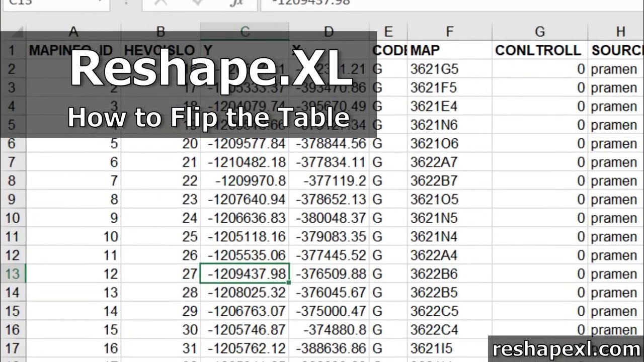Click cell with value -1210482.18
The image size is (644, 362).
click(x=245, y=162)
